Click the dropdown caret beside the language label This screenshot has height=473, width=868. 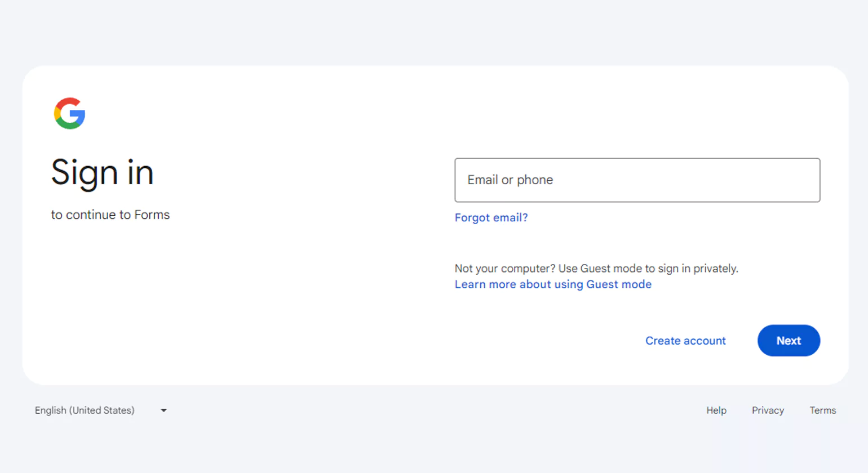pos(163,410)
